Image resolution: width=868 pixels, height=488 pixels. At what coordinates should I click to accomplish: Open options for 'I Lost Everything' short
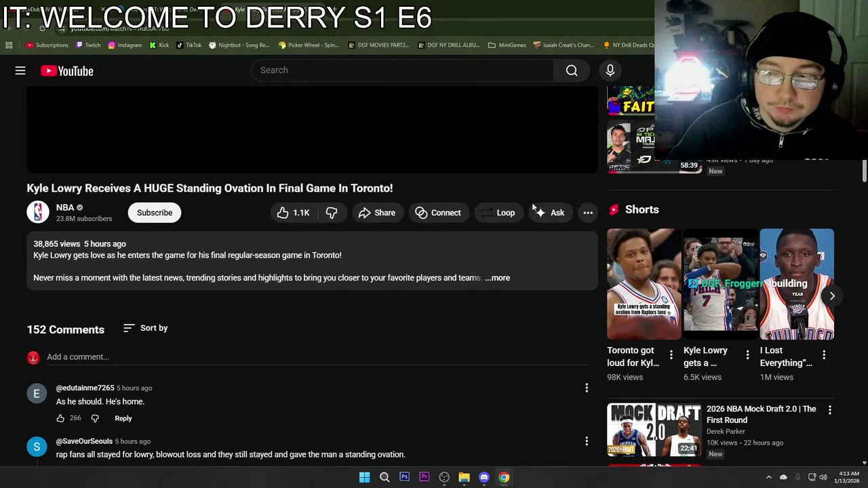[x=824, y=354]
